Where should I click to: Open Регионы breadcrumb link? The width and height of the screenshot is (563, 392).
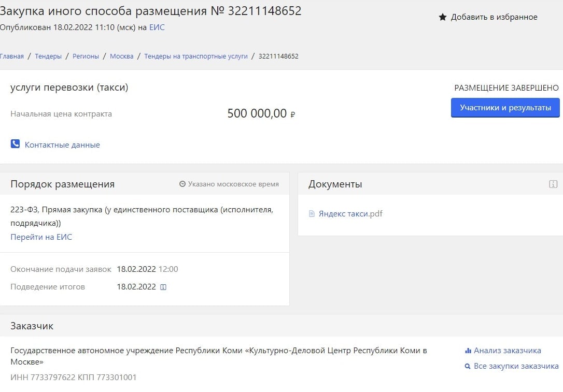[x=86, y=56]
